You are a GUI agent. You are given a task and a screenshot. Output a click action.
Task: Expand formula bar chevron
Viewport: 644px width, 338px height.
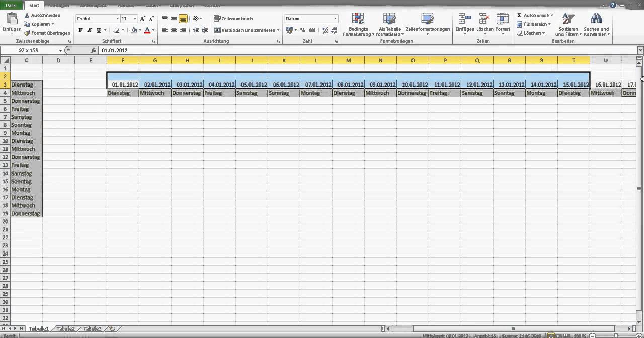(x=640, y=50)
